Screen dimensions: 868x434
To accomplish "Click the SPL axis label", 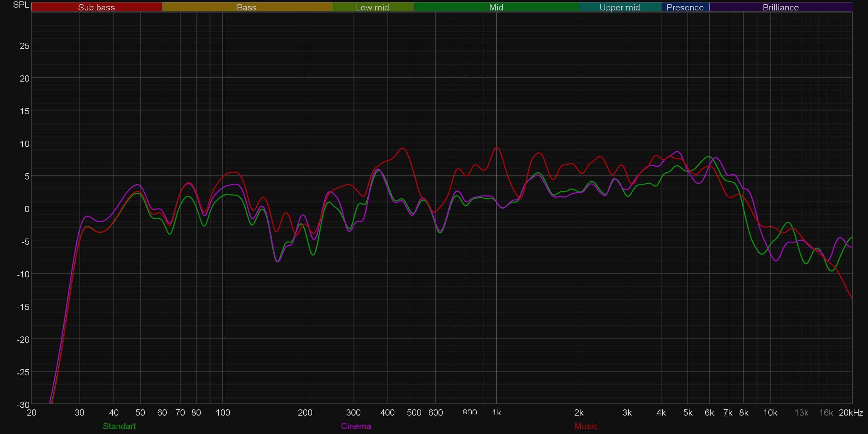I will point(21,5).
